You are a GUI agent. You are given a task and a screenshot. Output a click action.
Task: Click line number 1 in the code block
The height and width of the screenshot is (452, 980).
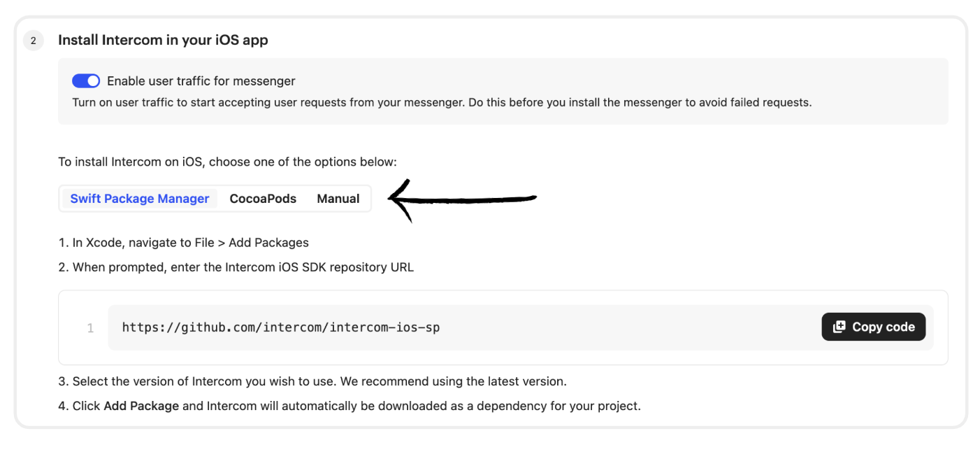[90, 327]
